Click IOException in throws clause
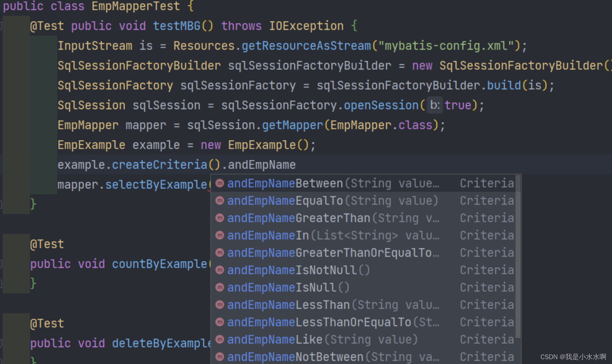612x364 pixels. (306, 26)
